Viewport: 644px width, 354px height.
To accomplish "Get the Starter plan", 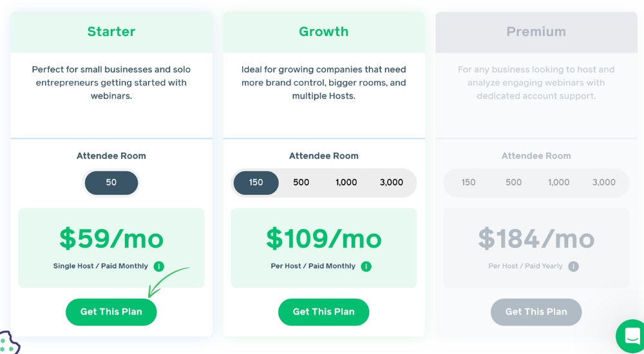I will (111, 312).
